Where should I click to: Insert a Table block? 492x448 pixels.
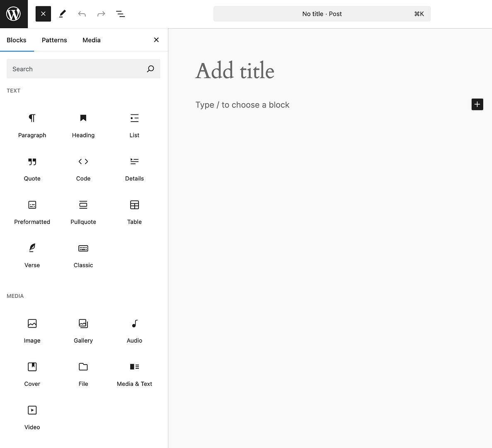click(134, 212)
